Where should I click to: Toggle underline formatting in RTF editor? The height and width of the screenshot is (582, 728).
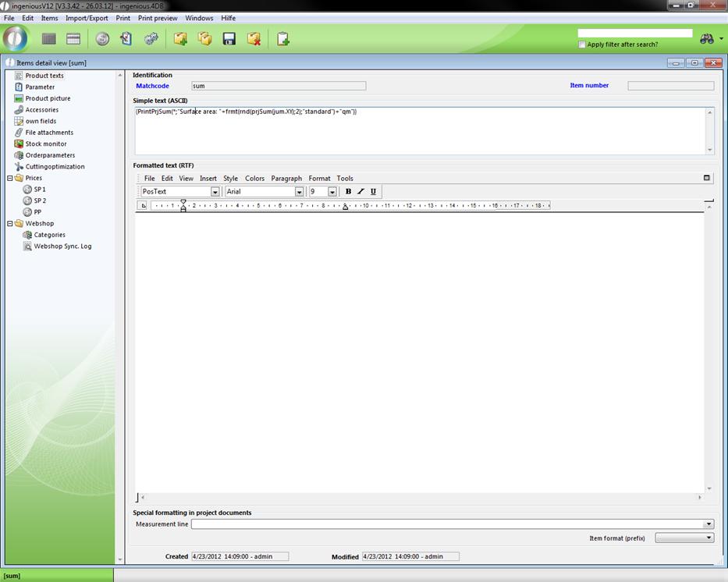click(373, 192)
